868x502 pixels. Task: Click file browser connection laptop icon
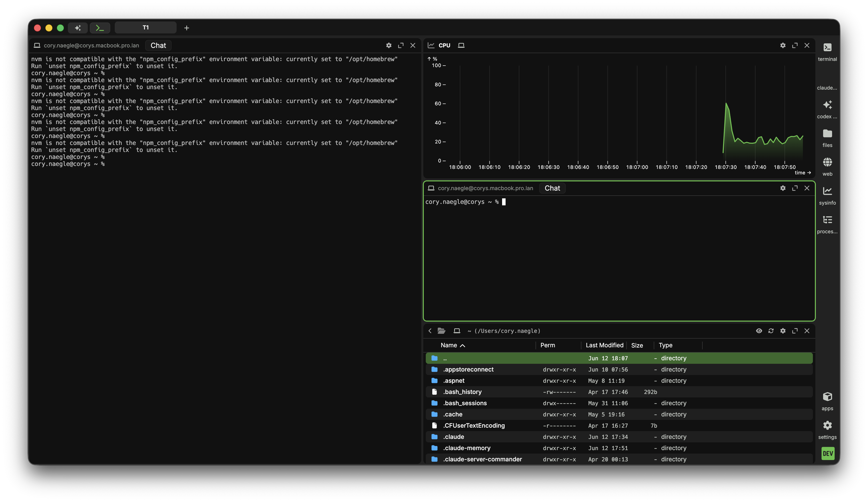tap(457, 331)
